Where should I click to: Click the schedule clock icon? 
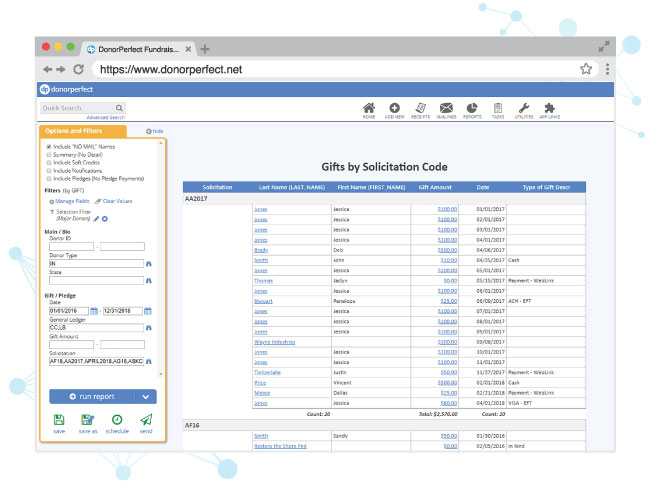[117, 420]
